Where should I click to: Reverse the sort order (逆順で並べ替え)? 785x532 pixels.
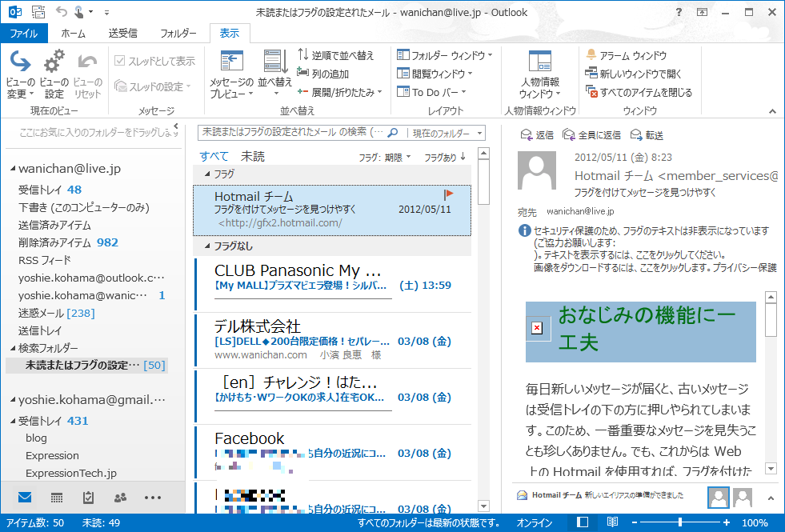[x=335, y=55]
